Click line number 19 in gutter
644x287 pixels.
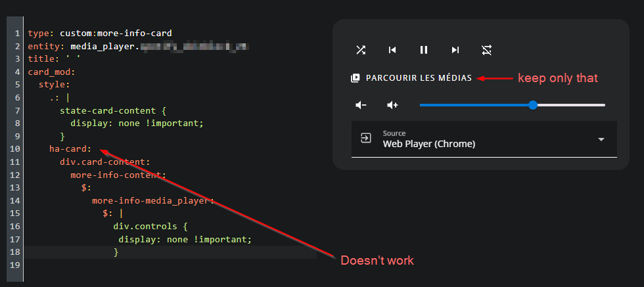[16, 265]
